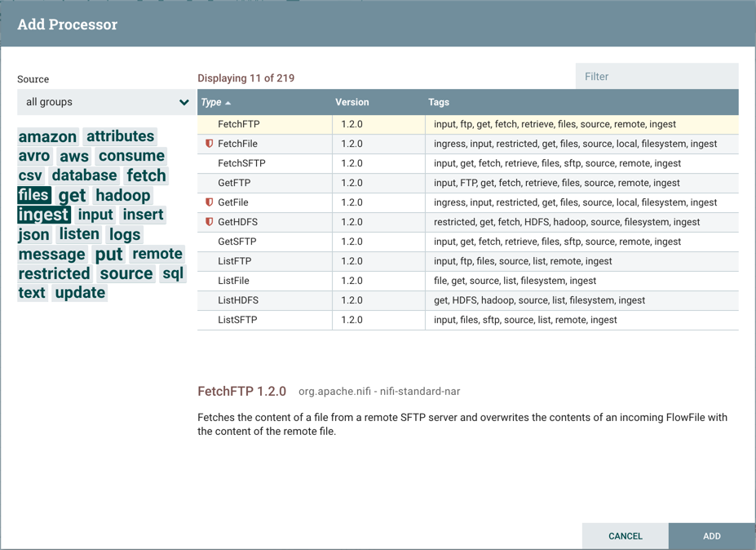Focus the Filter text field

pos(657,77)
